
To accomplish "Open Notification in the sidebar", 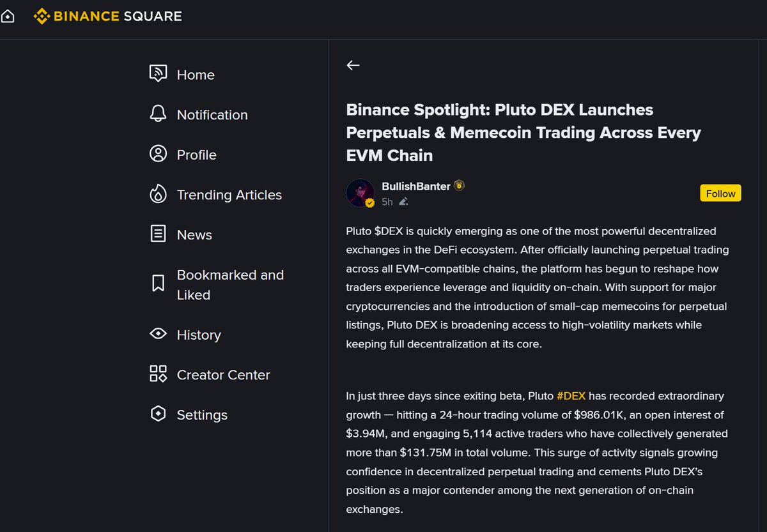I will [212, 115].
